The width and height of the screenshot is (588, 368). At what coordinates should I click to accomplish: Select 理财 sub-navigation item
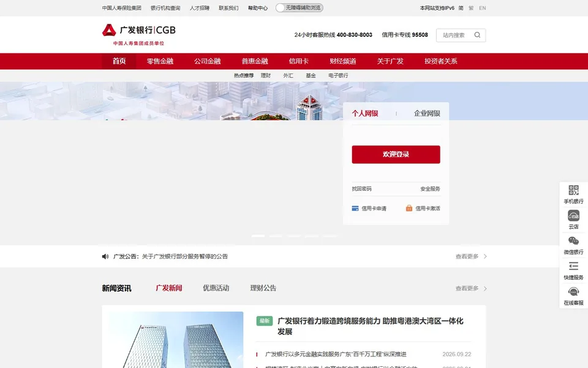click(x=266, y=75)
